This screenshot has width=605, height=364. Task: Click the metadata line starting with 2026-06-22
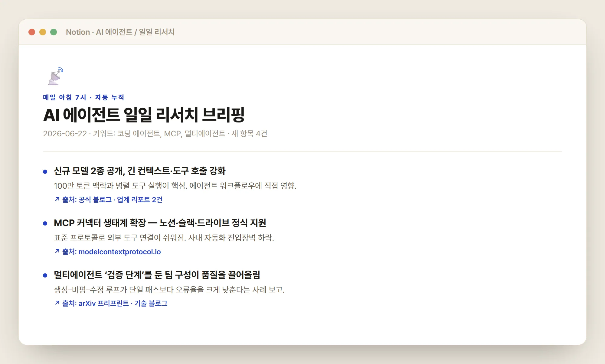point(155,134)
